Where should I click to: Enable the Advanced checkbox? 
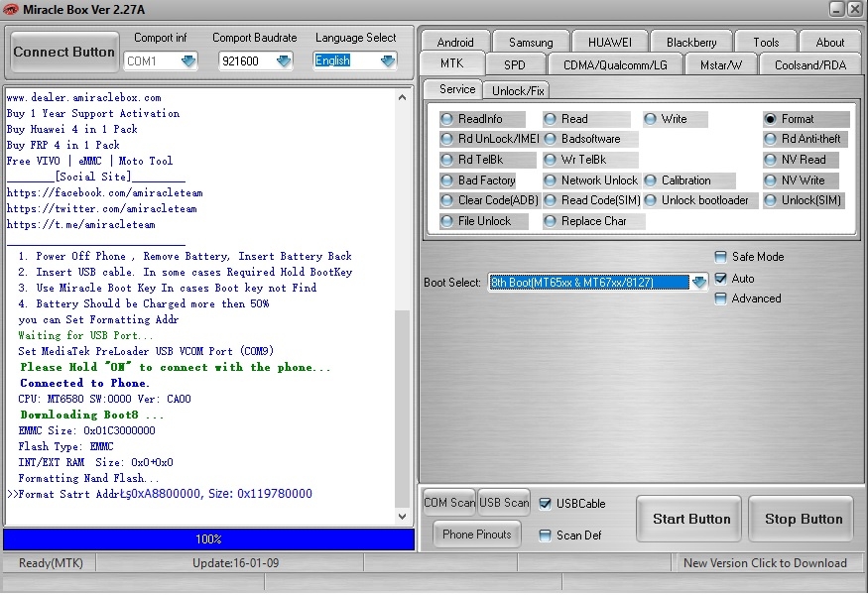pyautogui.click(x=721, y=298)
